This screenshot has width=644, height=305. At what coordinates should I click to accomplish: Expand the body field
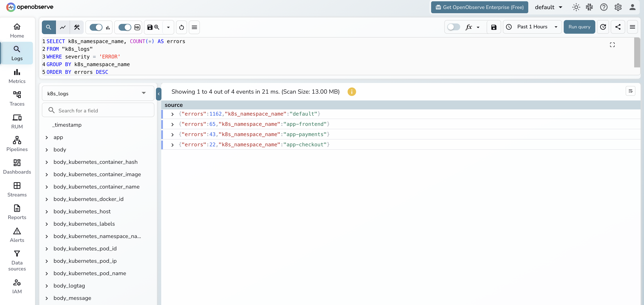47,150
